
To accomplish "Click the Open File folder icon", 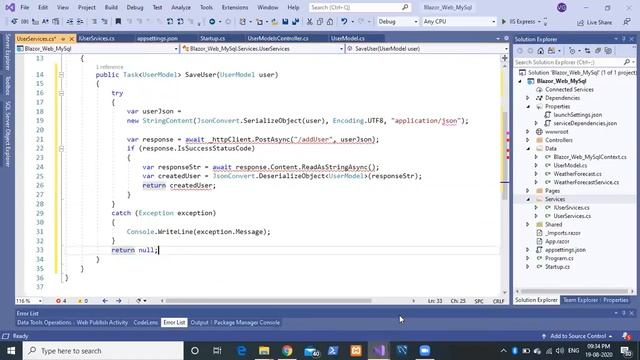I will 275,22.
